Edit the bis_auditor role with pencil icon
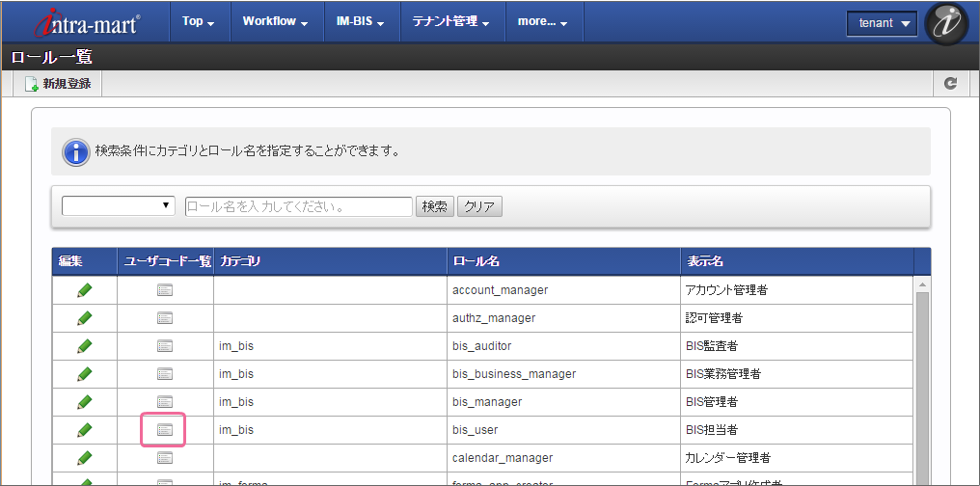980x486 pixels. tap(85, 345)
